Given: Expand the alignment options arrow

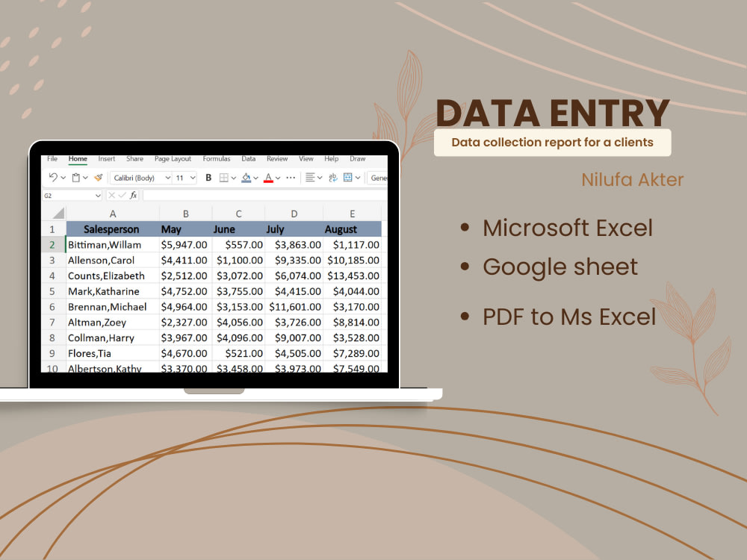Looking at the screenshot, I should click(320, 178).
